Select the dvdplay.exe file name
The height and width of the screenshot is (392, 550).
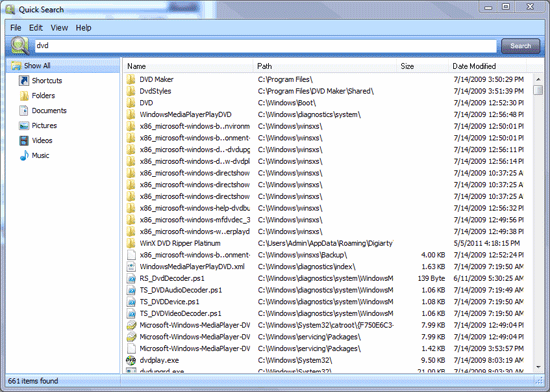click(159, 360)
